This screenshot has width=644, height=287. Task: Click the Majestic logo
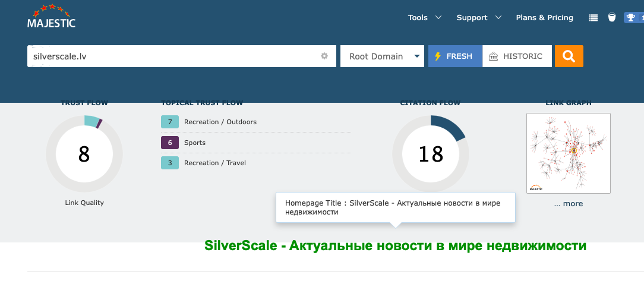coord(51,16)
